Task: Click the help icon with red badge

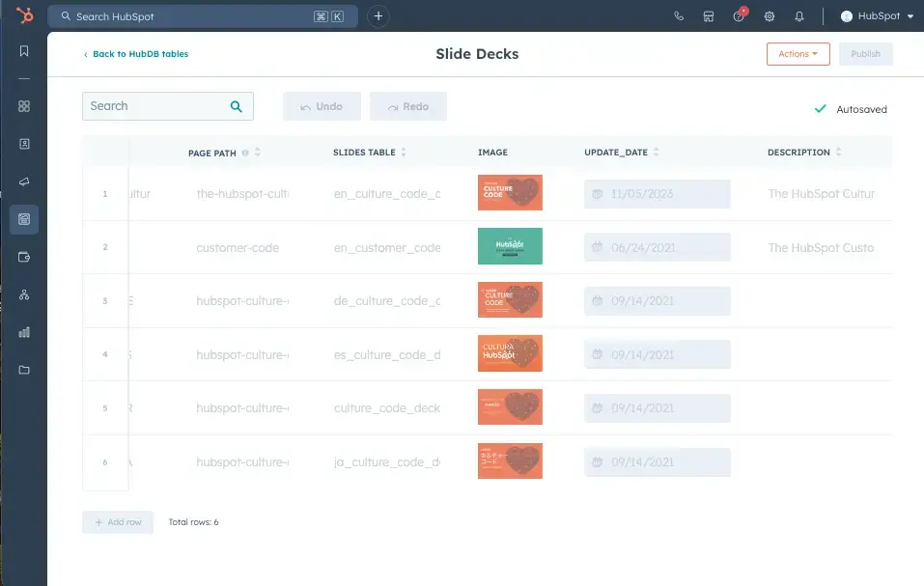Action: pyautogui.click(x=739, y=16)
